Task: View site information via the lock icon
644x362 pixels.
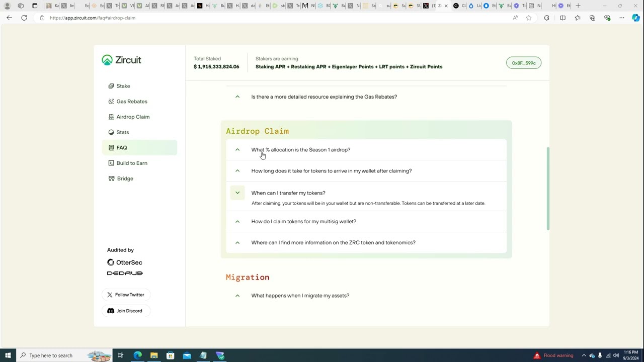Action: click(x=42, y=18)
